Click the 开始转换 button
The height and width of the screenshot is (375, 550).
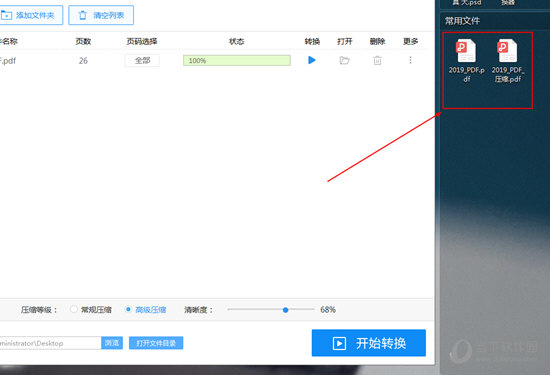369,343
